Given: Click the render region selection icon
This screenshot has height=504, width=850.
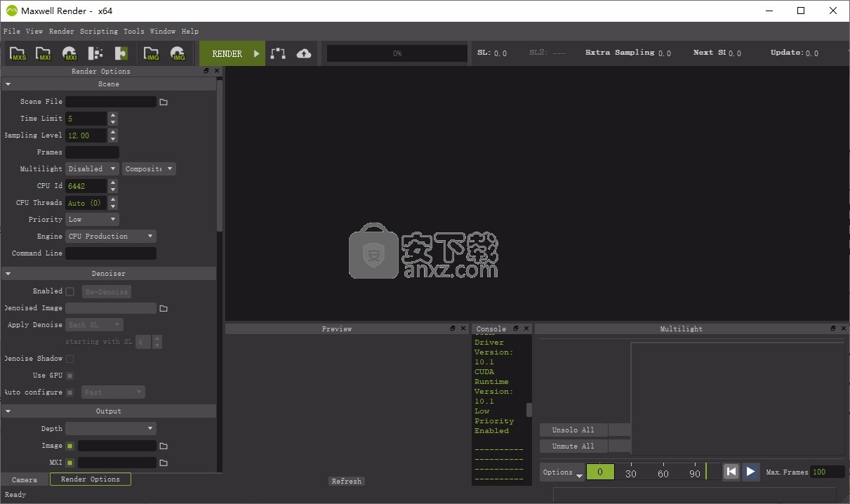Looking at the screenshot, I should pos(278,53).
